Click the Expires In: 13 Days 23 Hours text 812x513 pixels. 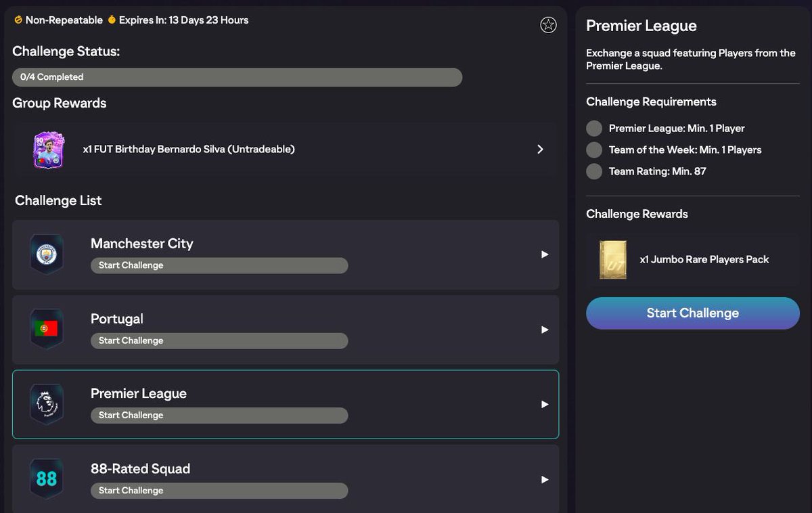pyautogui.click(x=183, y=20)
